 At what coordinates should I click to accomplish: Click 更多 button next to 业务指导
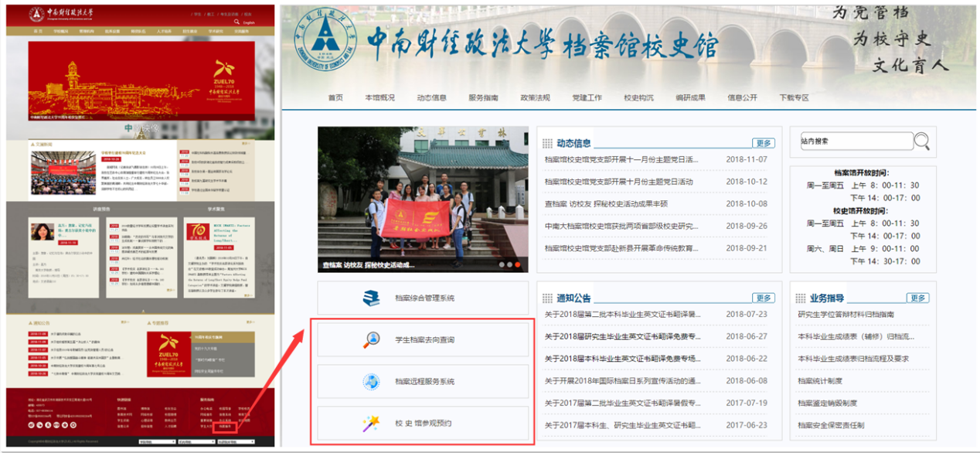pos(917,298)
